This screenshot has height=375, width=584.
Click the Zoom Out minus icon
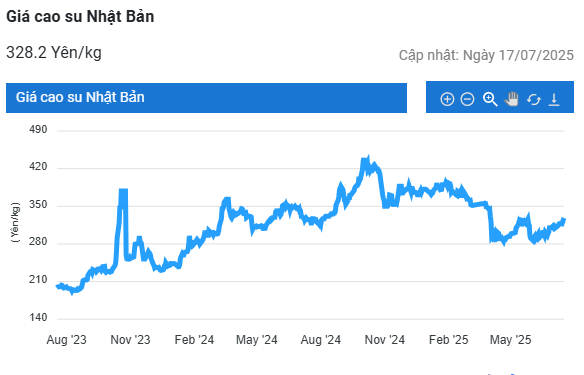(x=467, y=99)
